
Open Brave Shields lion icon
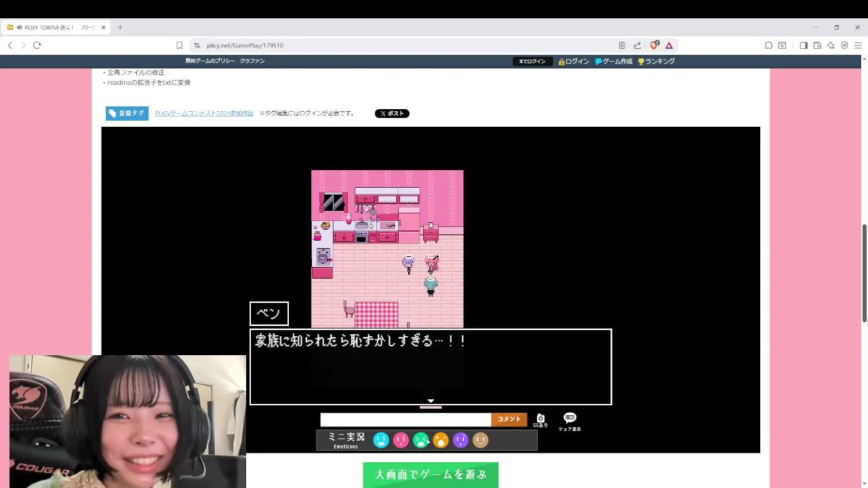(x=654, y=45)
